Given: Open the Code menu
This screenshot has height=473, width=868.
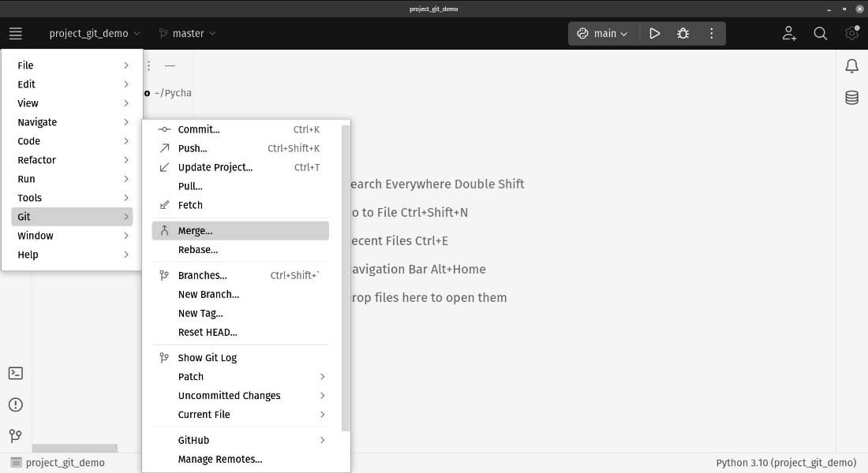Looking at the screenshot, I should [x=72, y=141].
